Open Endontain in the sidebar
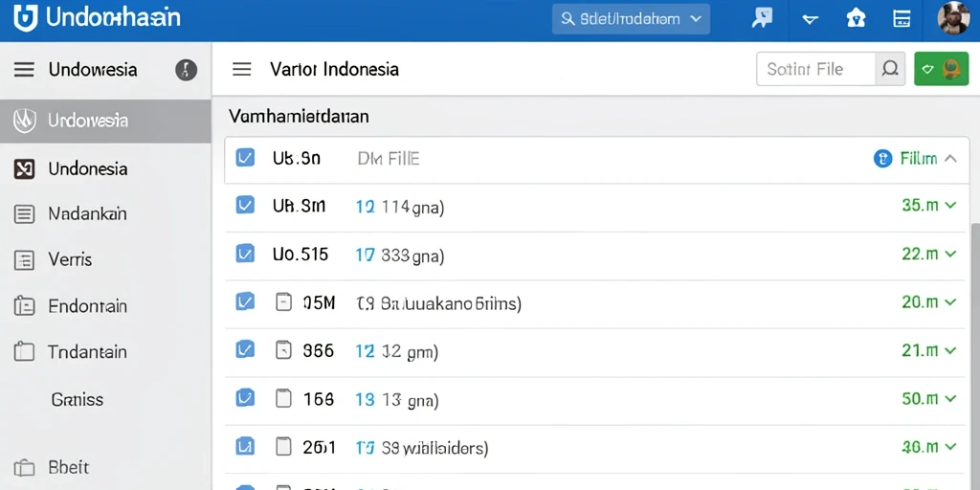The height and width of the screenshot is (490, 980). (105, 305)
